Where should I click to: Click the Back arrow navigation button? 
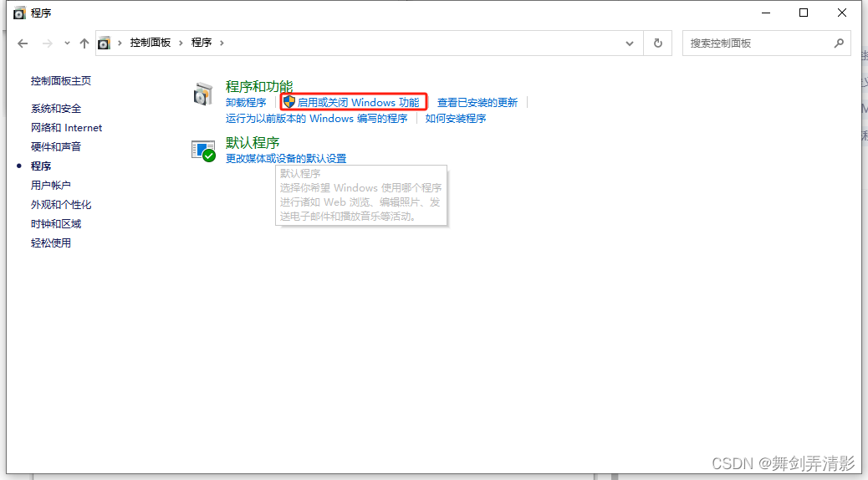coord(23,43)
